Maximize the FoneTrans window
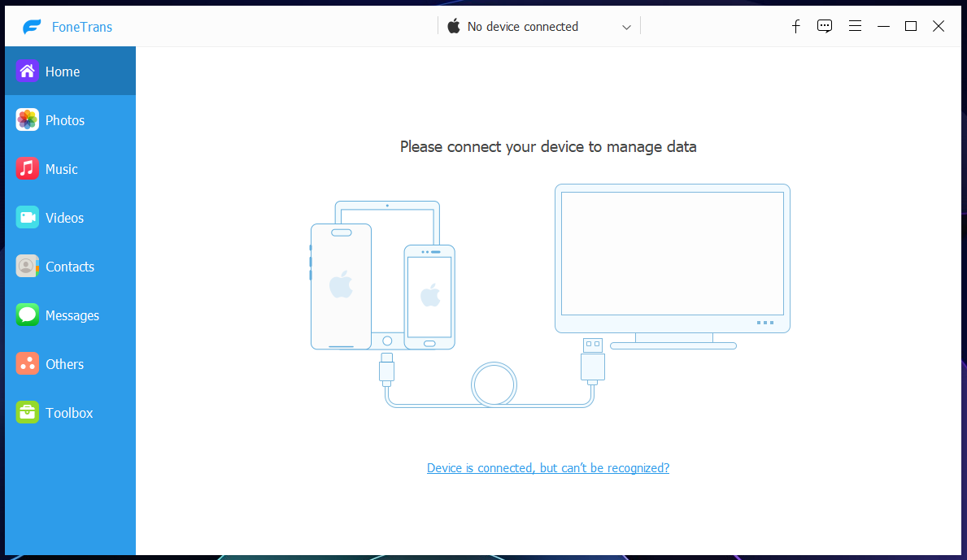967x560 pixels. pyautogui.click(x=911, y=26)
